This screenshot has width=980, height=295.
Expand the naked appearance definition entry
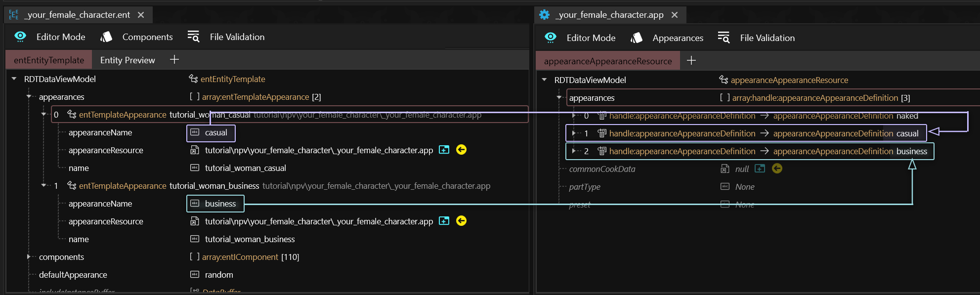click(x=573, y=116)
